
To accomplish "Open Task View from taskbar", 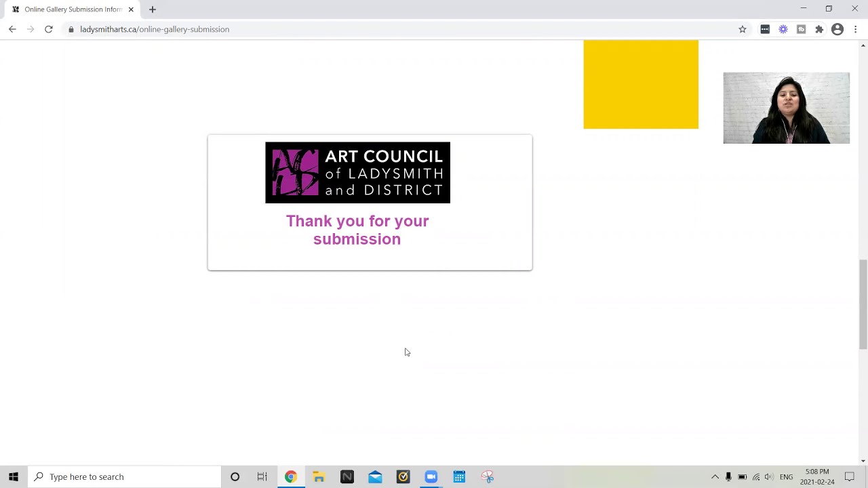I will click(x=262, y=476).
